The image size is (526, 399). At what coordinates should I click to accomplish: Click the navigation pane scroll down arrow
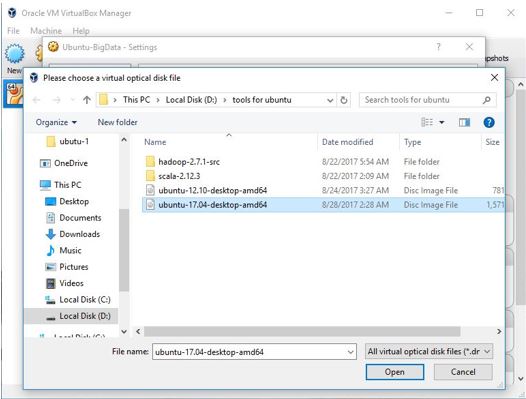coord(124,332)
